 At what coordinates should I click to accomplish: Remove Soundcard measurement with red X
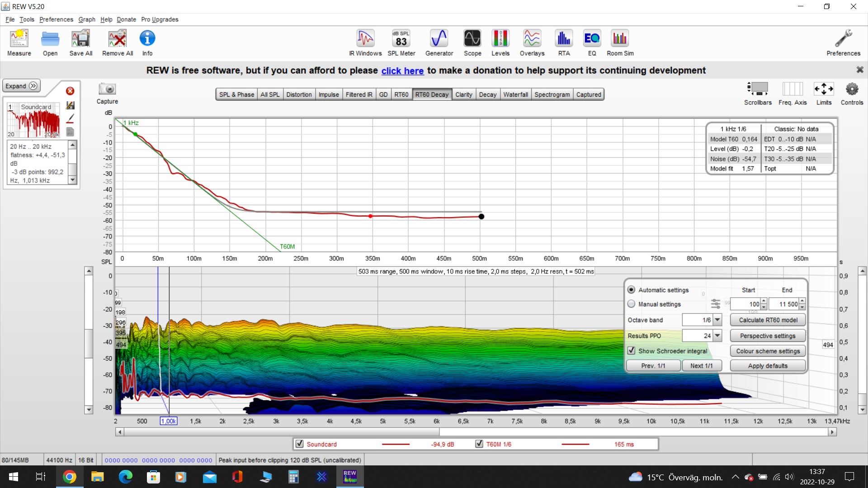pyautogui.click(x=70, y=91)
